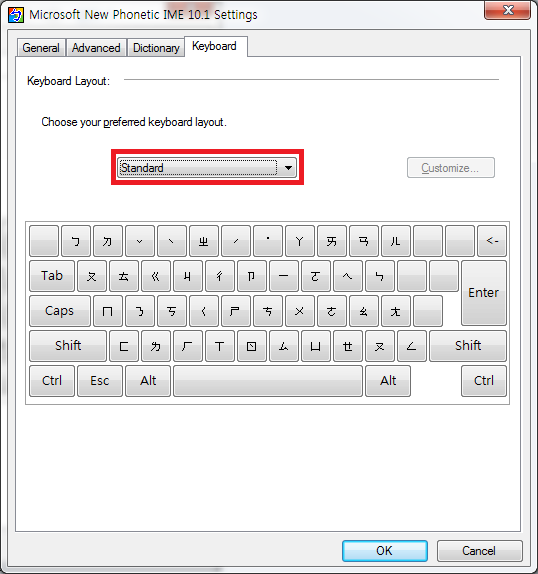Click the ㄈ key next to left Shift
This screenshot has width=538, height=574.
[124, 346]
